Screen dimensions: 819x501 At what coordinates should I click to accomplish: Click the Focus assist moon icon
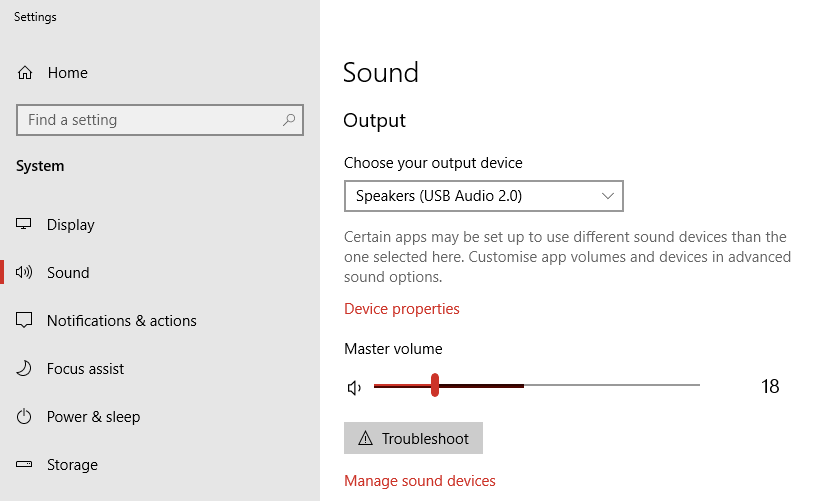pos(24,368)
